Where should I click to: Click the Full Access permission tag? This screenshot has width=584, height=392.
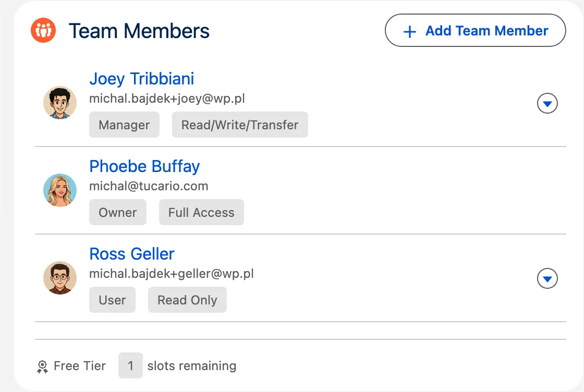pyautogui.click(x=201, y=213)
